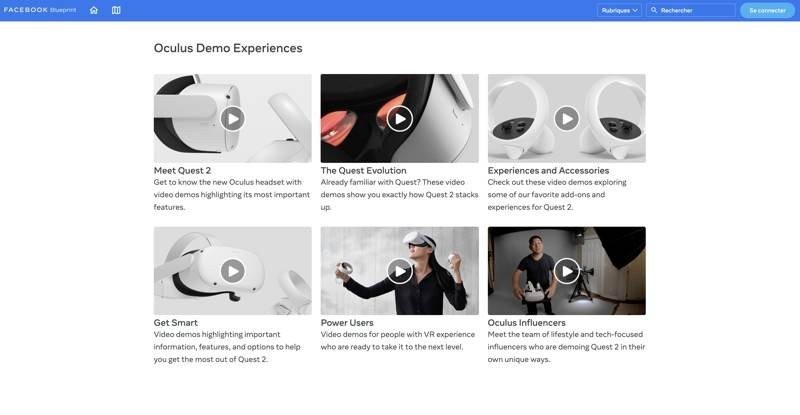
Task: Open Experiences and Accessories title link
Action: pos(548,170)
